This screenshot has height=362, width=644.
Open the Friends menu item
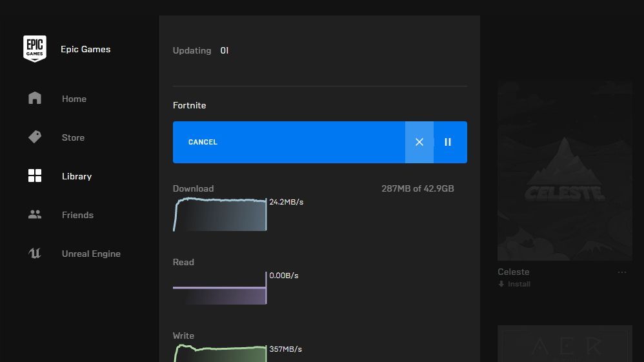[x=77, y=215]
